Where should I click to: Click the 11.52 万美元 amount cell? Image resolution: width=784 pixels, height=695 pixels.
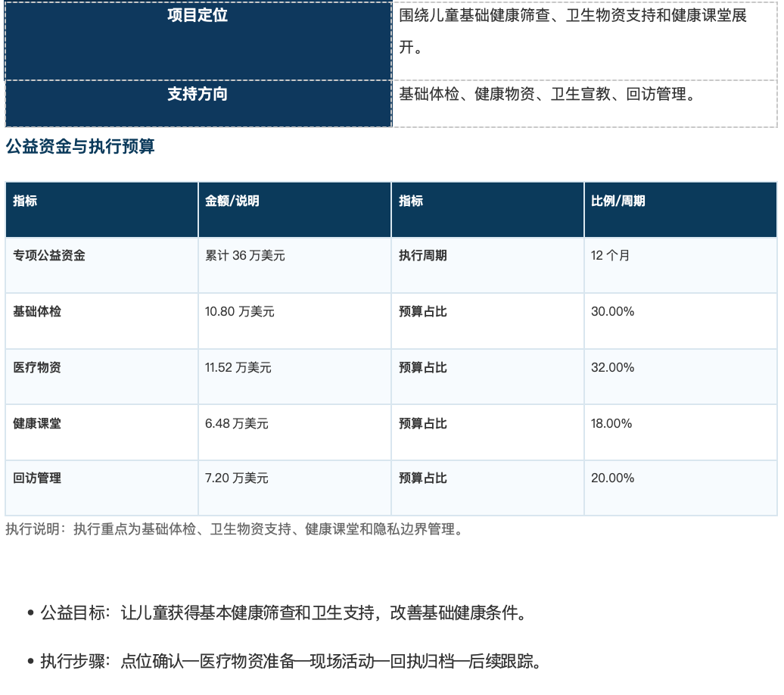(294, 377)
